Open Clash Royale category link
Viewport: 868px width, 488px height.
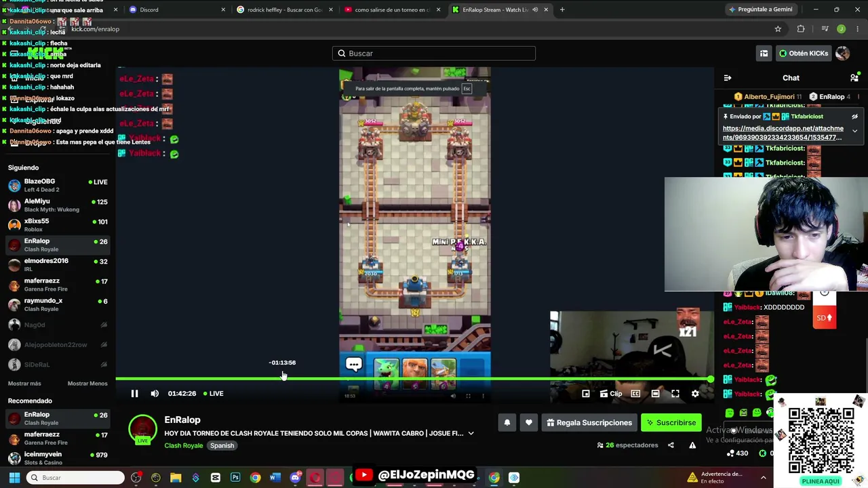[x=183, y=446]
